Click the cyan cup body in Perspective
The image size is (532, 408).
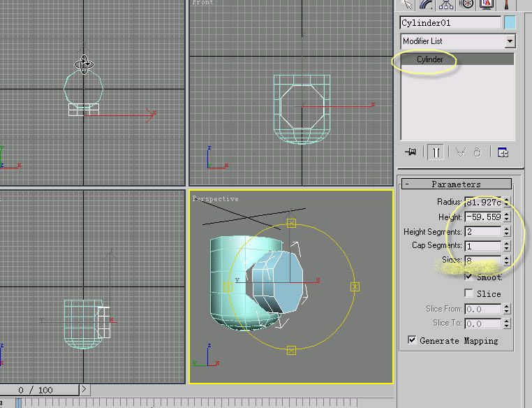point(229,282)
